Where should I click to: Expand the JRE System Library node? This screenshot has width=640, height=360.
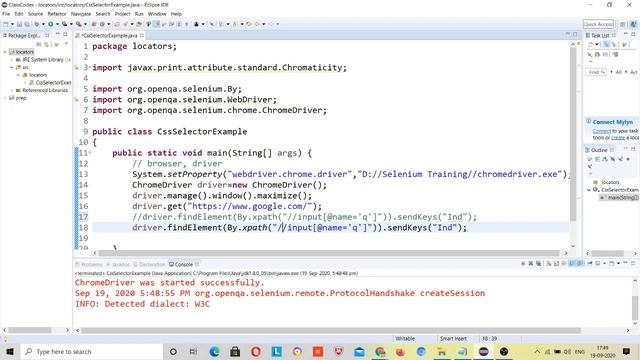[11, 60]
